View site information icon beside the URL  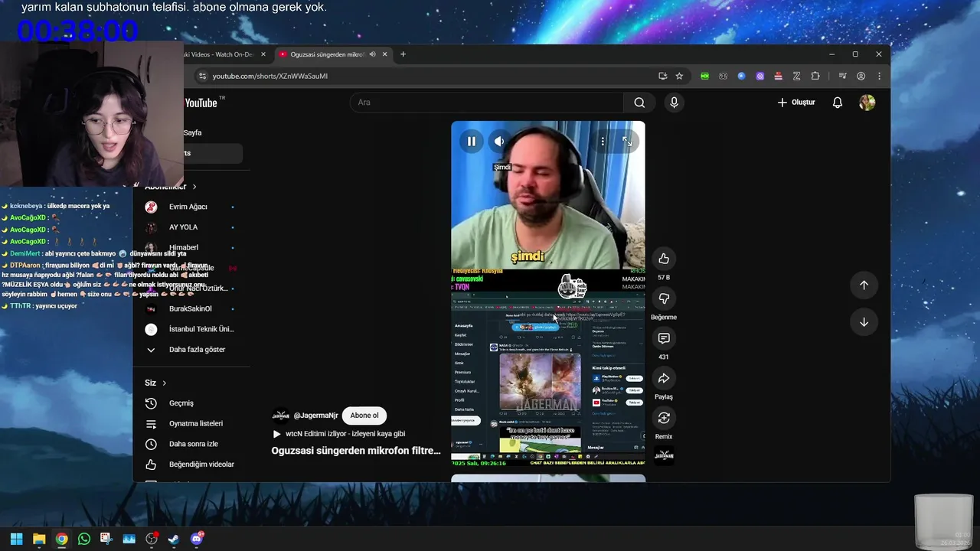pyautogui.click(x=202, y=76)
